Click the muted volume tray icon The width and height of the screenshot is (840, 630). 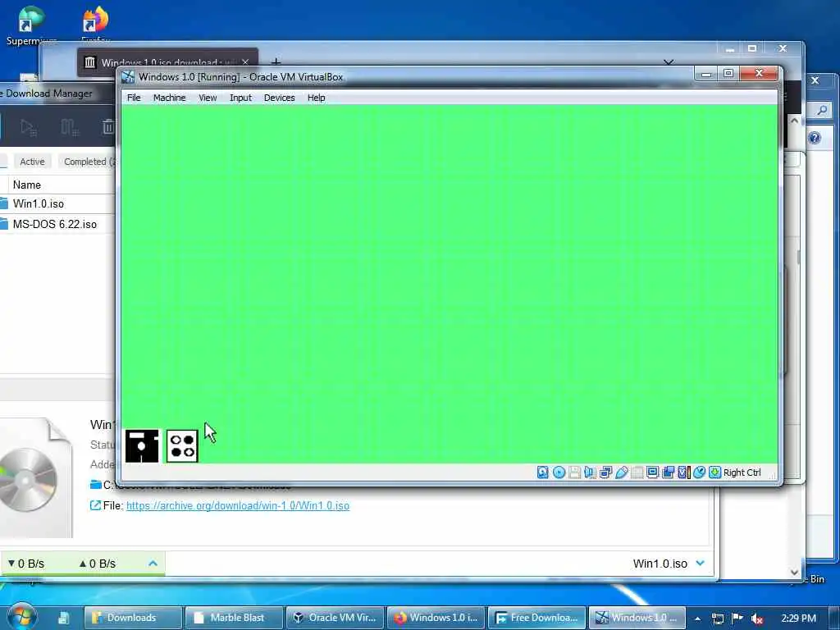coord(757,619)
